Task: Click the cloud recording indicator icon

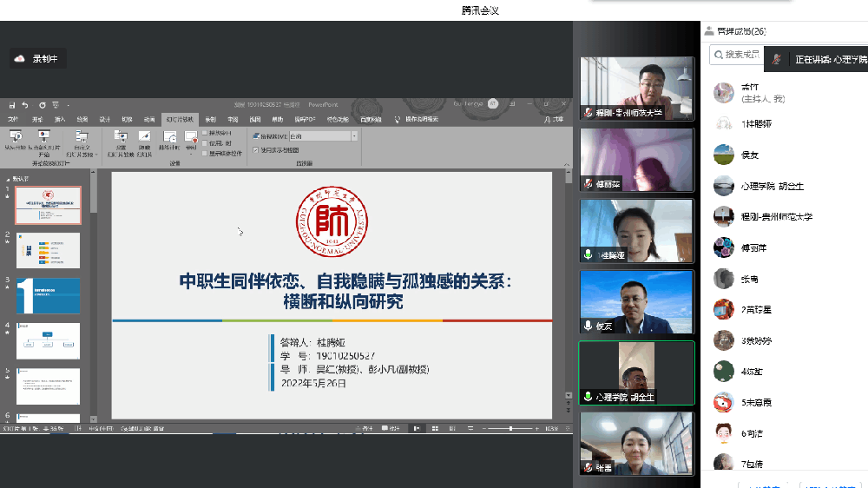Action: tap(19, 58)
